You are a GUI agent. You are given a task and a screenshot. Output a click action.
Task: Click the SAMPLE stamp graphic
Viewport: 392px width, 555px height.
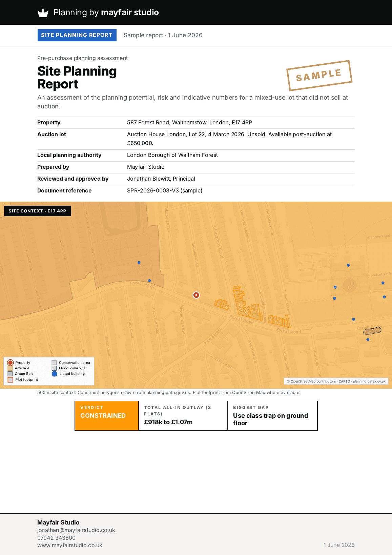(x=319, y=76)
